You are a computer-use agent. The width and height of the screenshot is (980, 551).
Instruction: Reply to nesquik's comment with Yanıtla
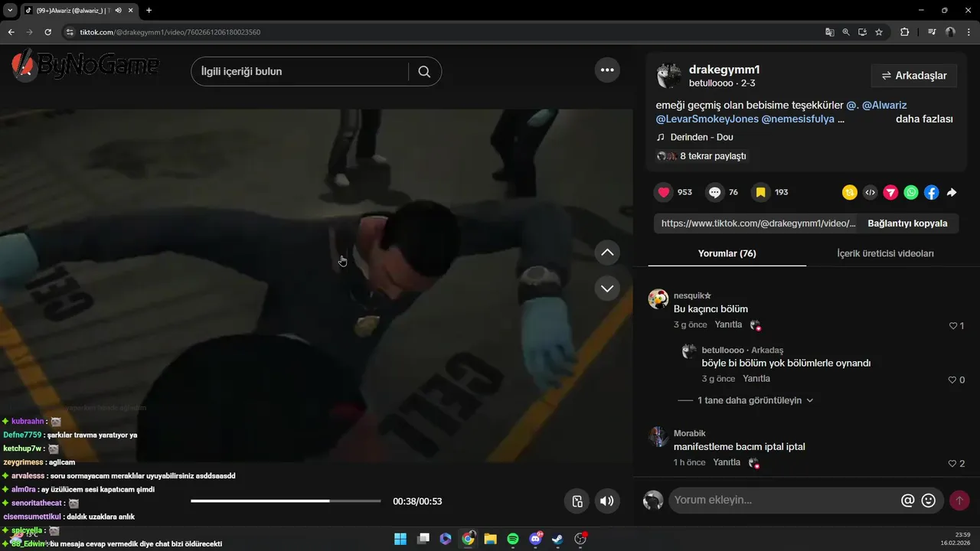pos(728,324)
